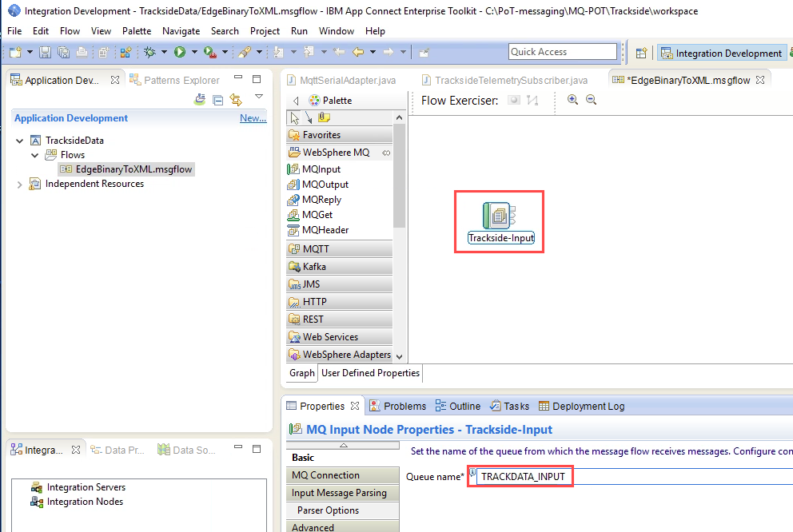Select the Selection arrow tool in Palette
793x532 pixels.
[x=294, y=117]
